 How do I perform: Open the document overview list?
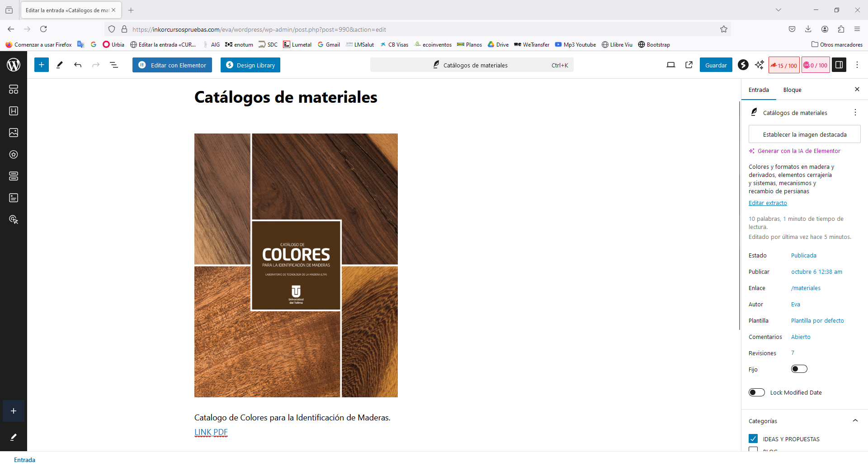pyautogui.click(x=114, y=65)
